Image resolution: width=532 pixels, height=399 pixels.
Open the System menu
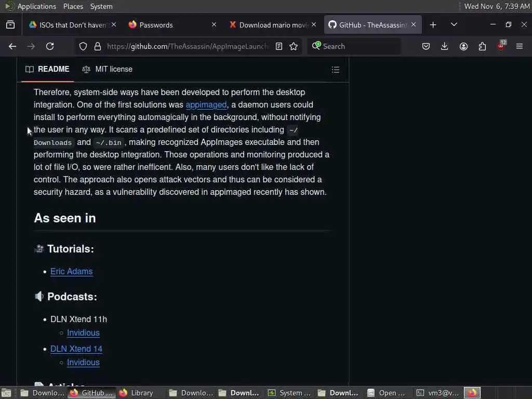(101, 6)
